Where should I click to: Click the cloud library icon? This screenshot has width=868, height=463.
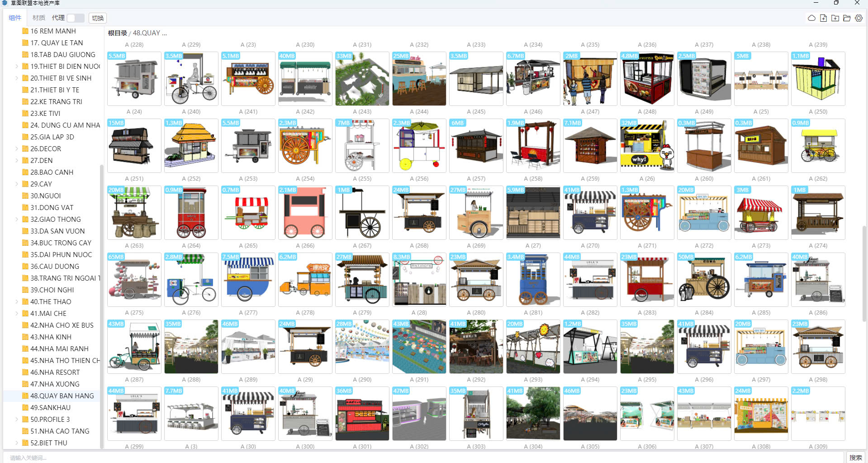click(x=811, y=18)
